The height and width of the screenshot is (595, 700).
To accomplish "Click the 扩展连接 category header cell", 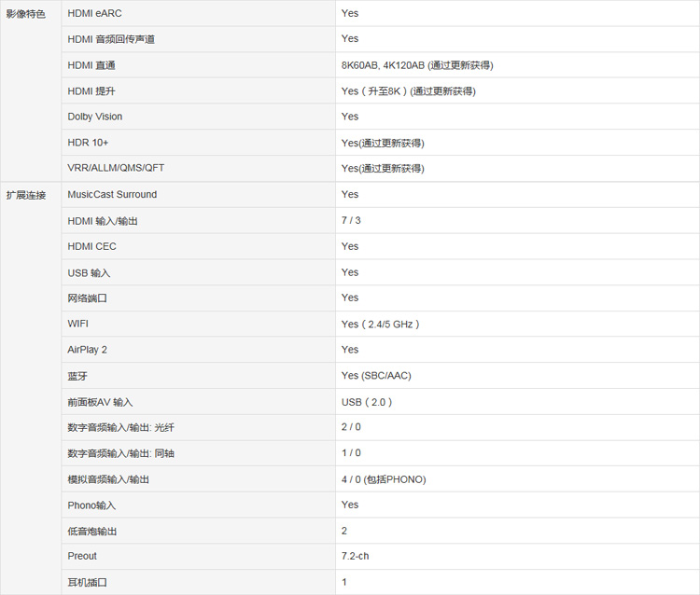I will (26, 195).
